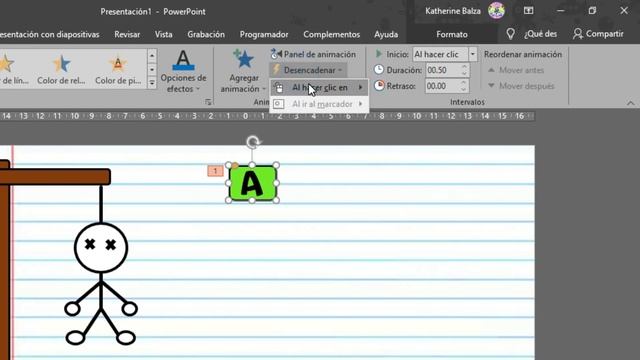Select the hangman stick figure head
The height and width of the screenshot is (360, 640).
tap(101, 248)
